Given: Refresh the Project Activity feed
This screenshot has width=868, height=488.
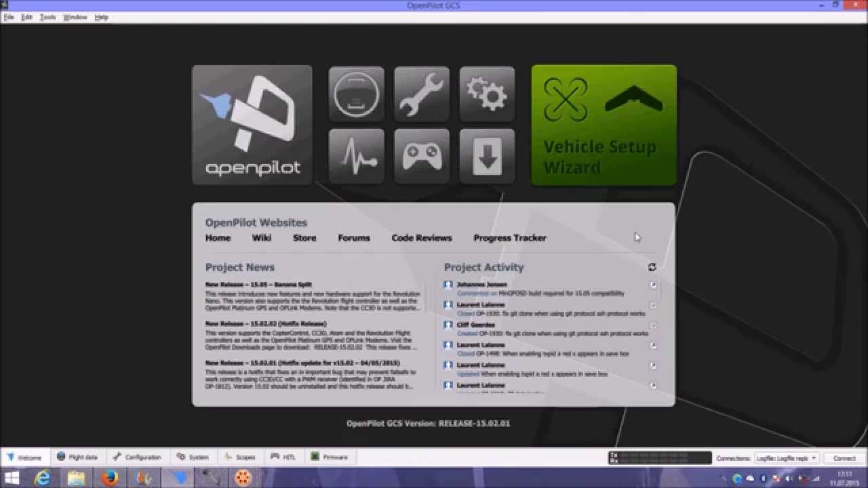Looking at the screenshot, I should [x=652, y=267].
